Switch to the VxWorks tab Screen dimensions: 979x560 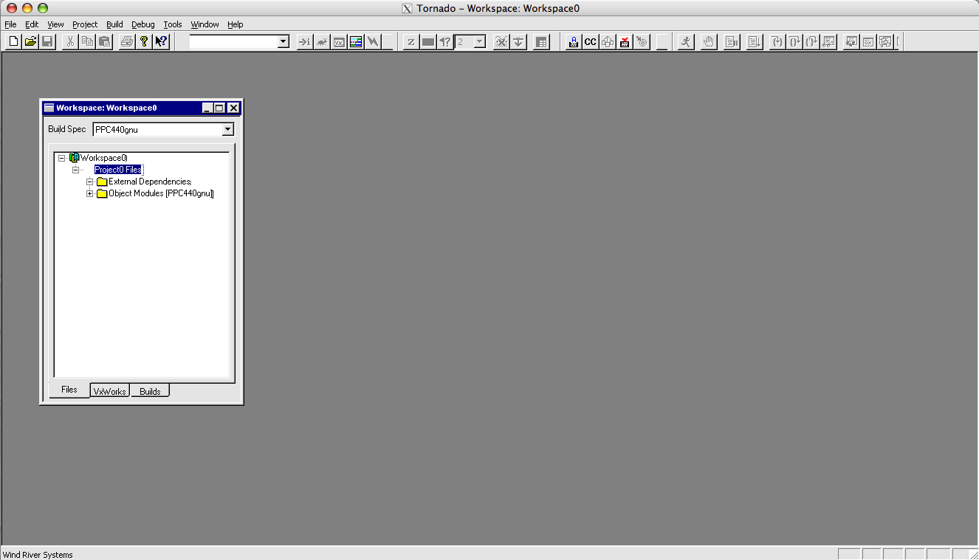[x=109, y=391]
